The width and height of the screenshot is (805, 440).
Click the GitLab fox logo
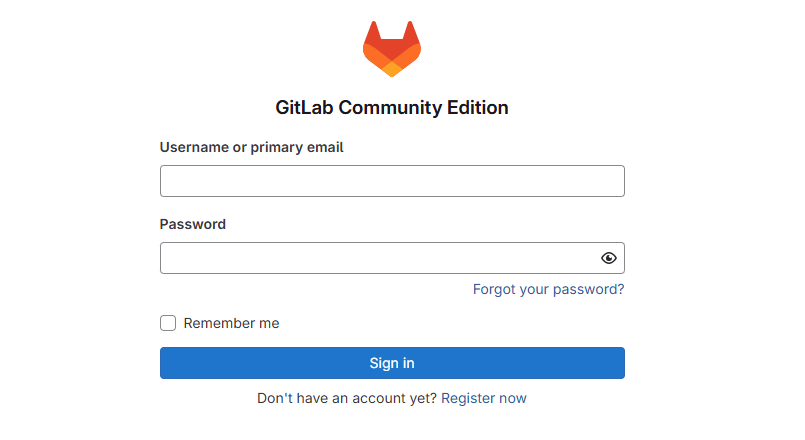tap(392, 48)
